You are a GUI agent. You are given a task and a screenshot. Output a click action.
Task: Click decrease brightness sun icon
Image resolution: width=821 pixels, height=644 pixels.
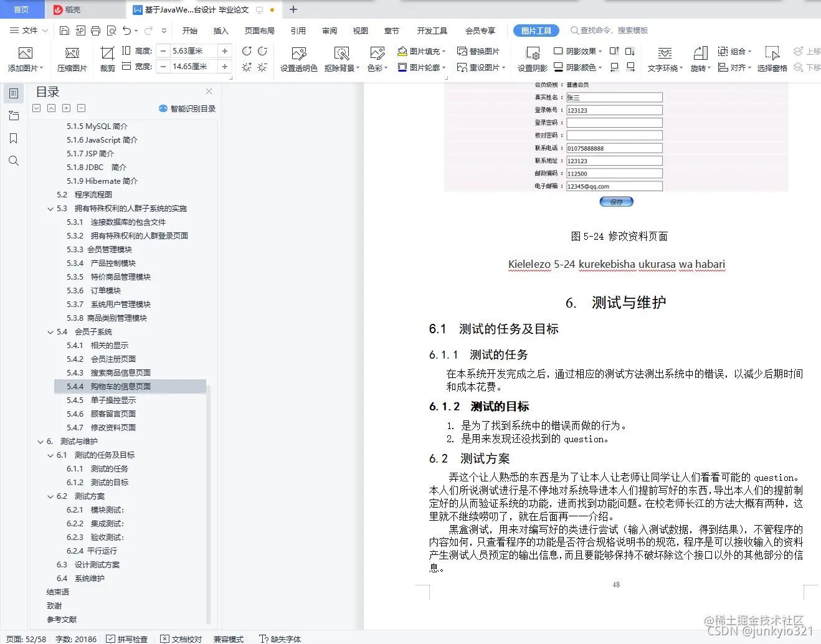pos(262,67)
